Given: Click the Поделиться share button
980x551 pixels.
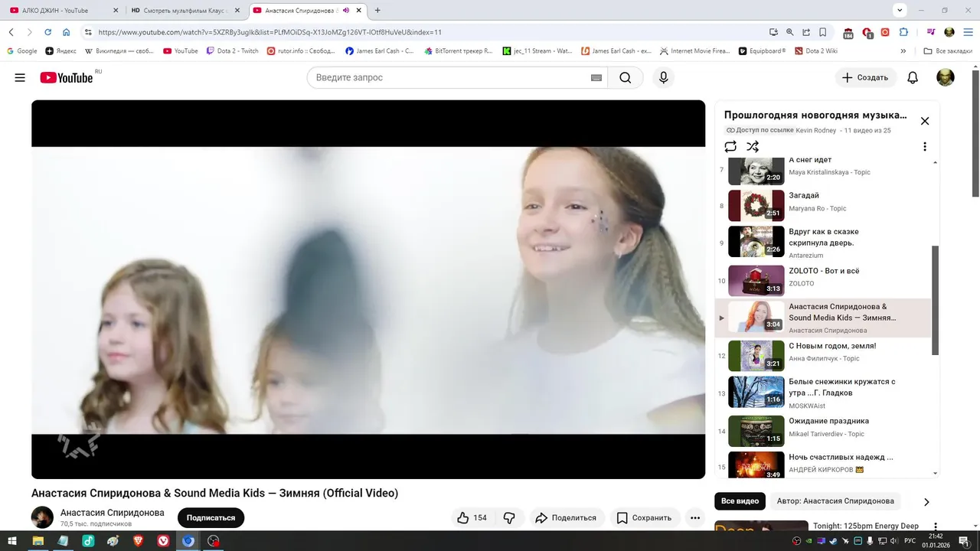Looking at the screenshot, I should click(566, 518).
